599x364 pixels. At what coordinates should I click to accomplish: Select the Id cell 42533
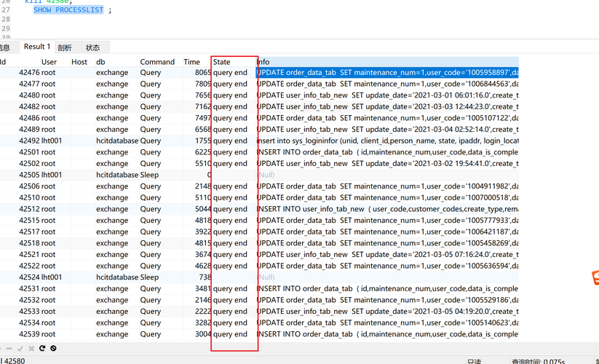(x=29, y=312)
